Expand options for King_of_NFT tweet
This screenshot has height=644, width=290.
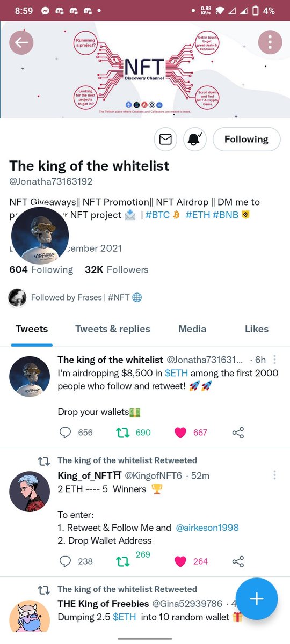(x=274, y=475)
